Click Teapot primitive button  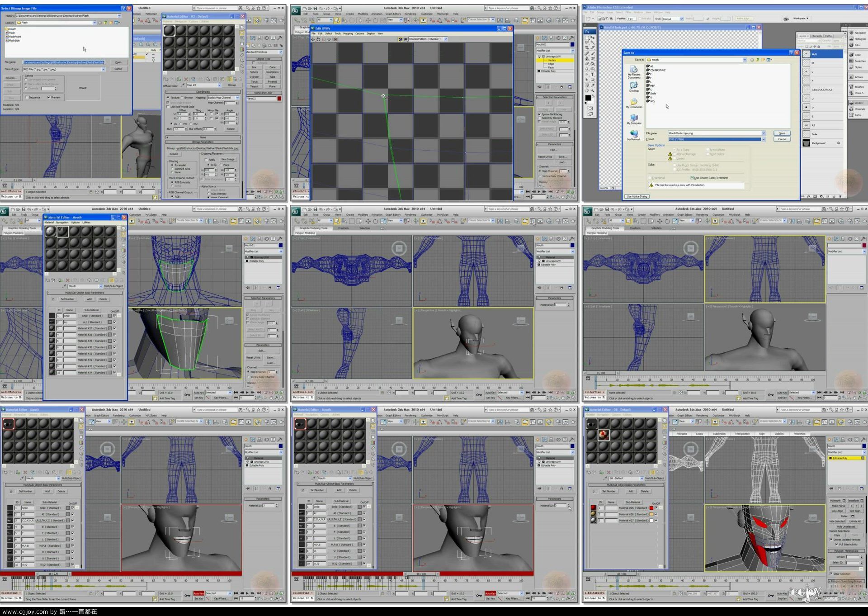254,86
